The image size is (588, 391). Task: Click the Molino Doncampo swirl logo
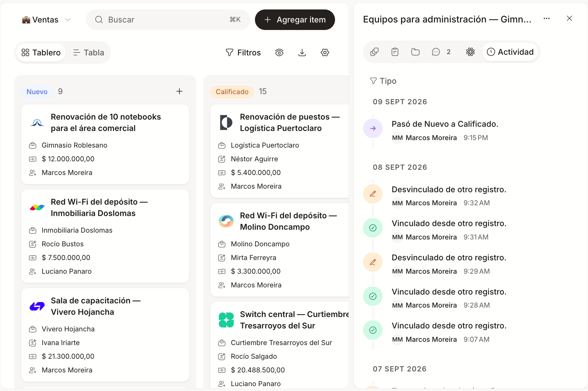226,221
